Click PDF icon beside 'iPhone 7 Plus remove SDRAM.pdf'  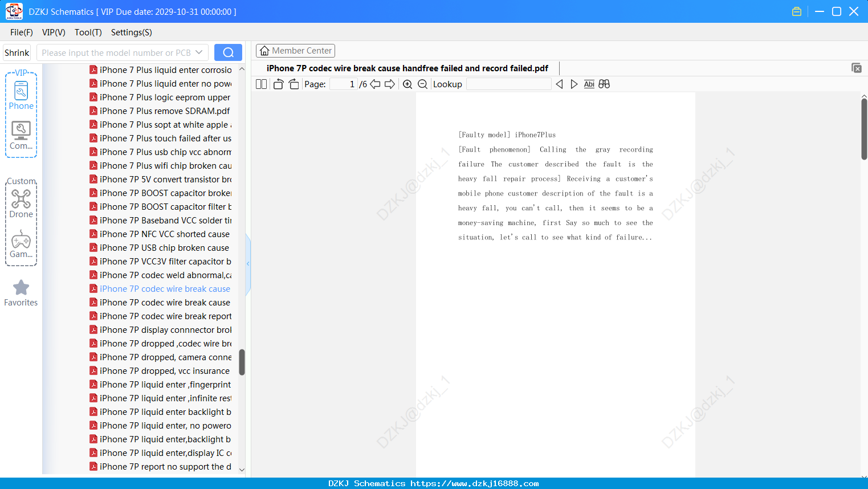(x=93, y=111)
